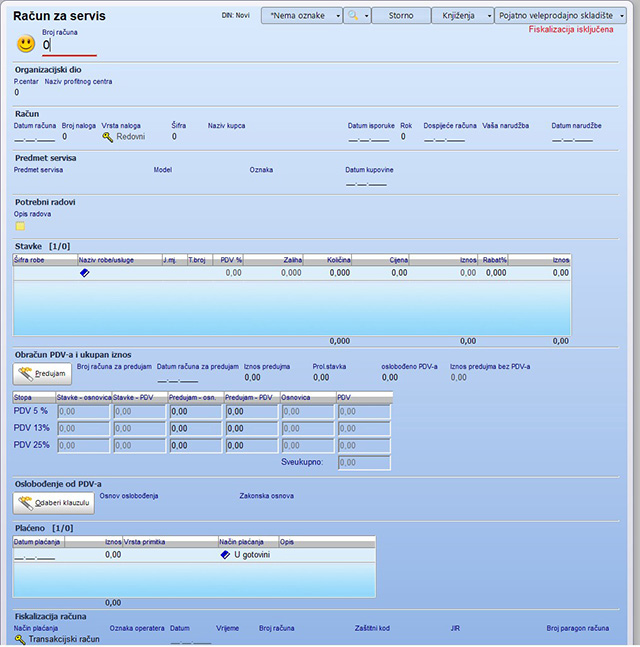Click the magnifier search icon in toolbar
This screenshot has width=640, height=647.
[353, 16]
